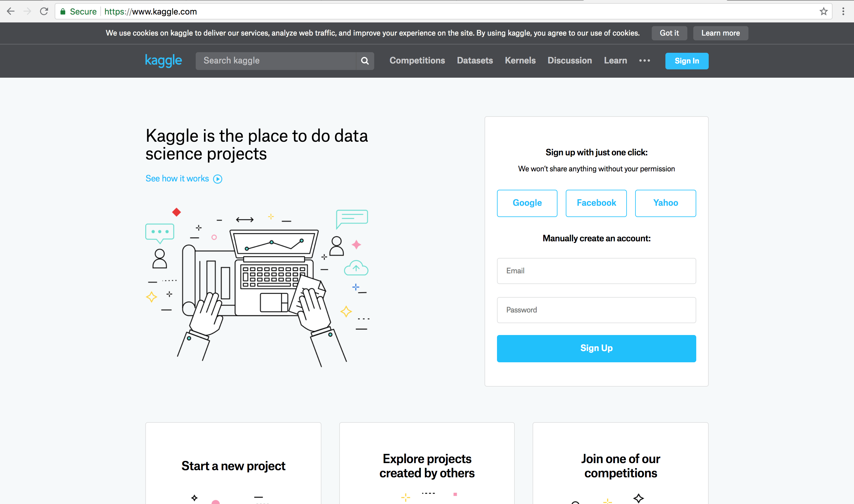Screen dimensions: 854x504
Task: Click the Sign In button
Action: point(686,61)
